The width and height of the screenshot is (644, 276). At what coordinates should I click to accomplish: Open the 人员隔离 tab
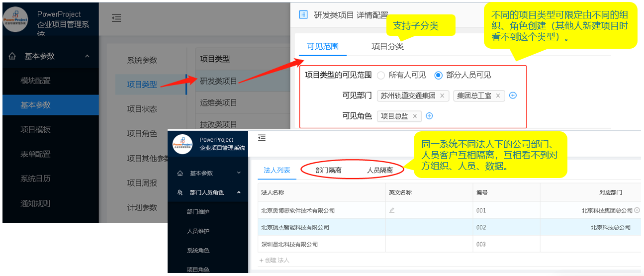pyautogui.click(x=380, y=170)
